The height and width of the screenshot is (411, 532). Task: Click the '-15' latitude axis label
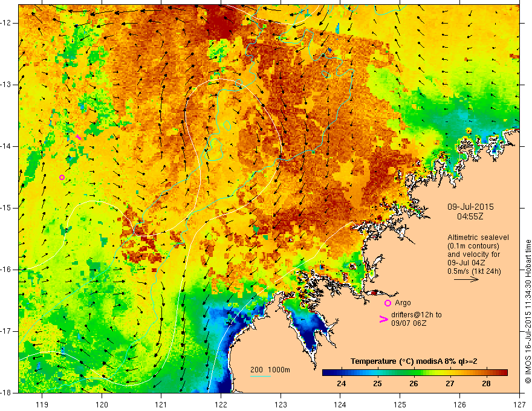click(6, 208)
